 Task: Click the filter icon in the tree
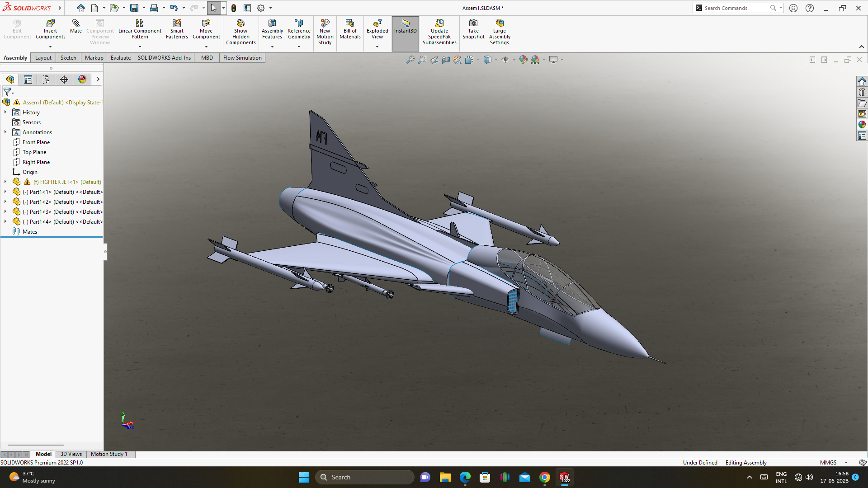tap(8, 92)
